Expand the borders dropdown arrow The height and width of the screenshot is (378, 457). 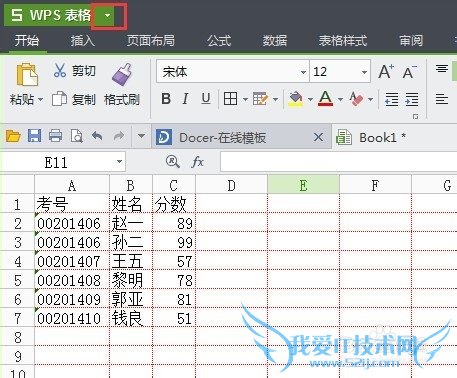click(x=245, y=99)
